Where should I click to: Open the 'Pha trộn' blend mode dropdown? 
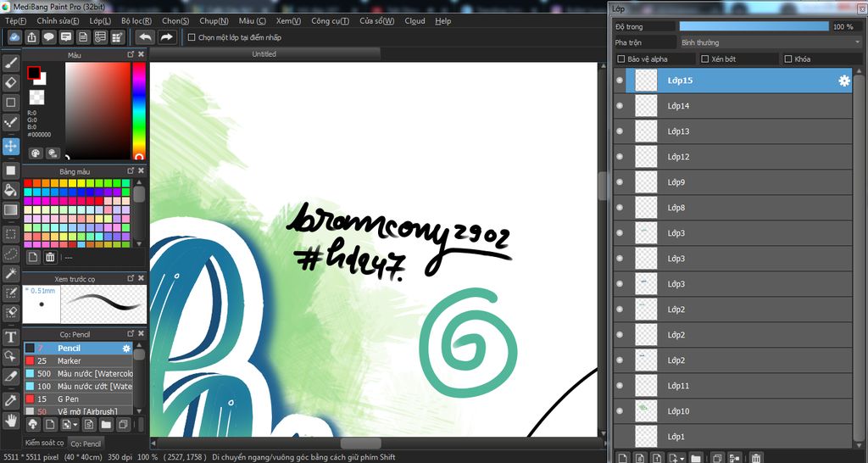coord(770,42)
